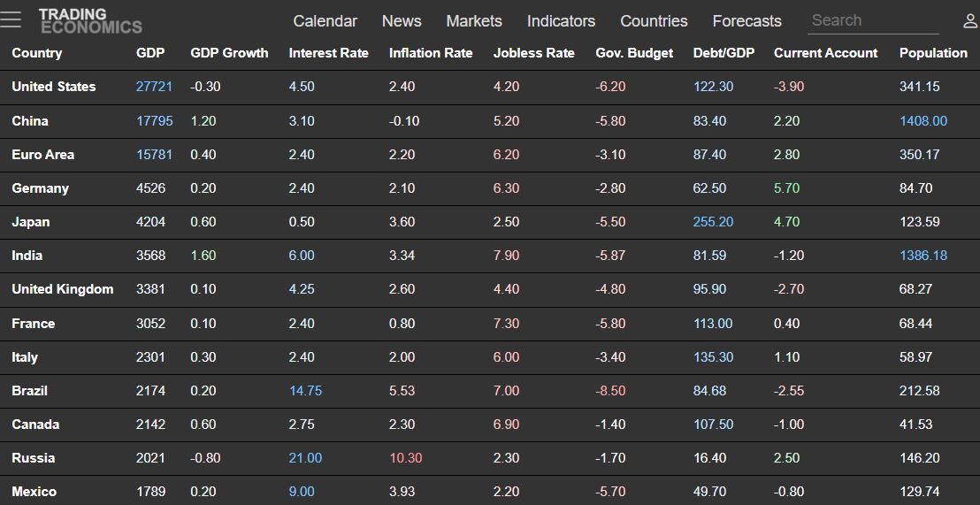Sort the table by GDP Growth header
The image size is (980, 505).
click(229, 53)
